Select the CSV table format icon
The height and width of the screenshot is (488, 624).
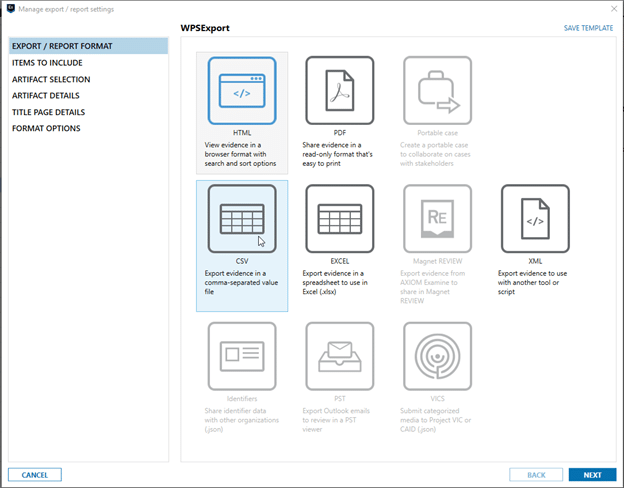pos(242,219)
